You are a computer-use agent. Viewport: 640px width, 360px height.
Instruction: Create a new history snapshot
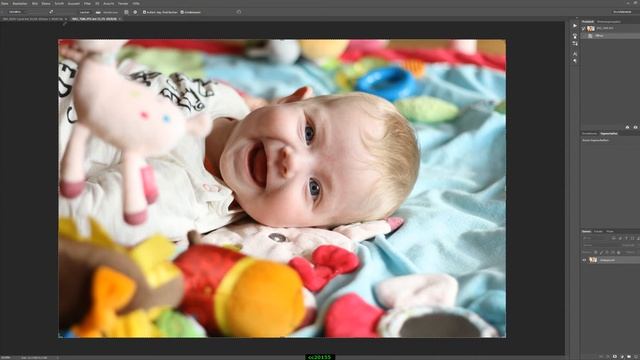click(x=636, y=127)
